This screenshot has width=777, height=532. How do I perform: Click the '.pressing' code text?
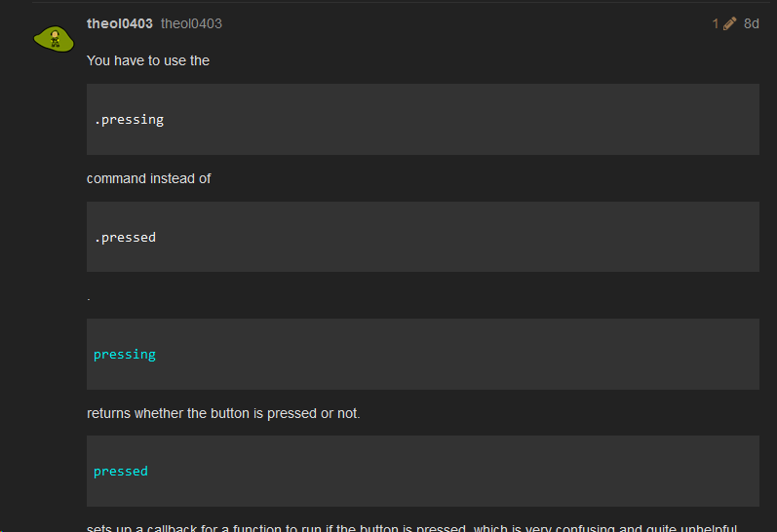pyautogui.click(x=129, y=120)
